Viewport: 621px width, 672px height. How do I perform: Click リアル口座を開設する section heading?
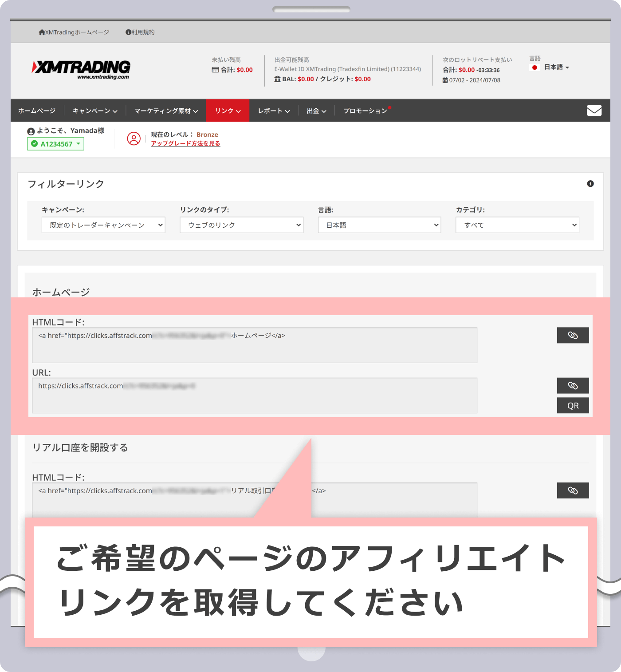click(x=80, y=447)
